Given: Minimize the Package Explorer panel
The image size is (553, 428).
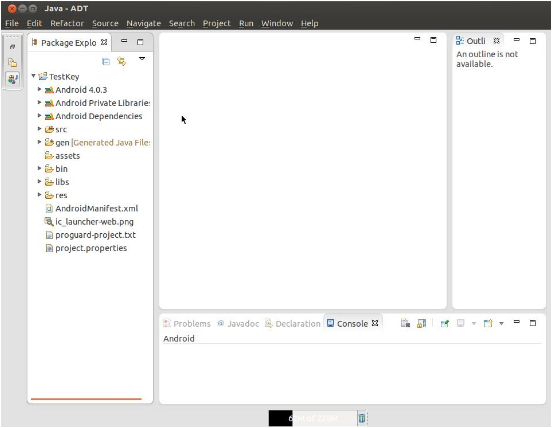Looking at the screenshot, I should 124,41.
